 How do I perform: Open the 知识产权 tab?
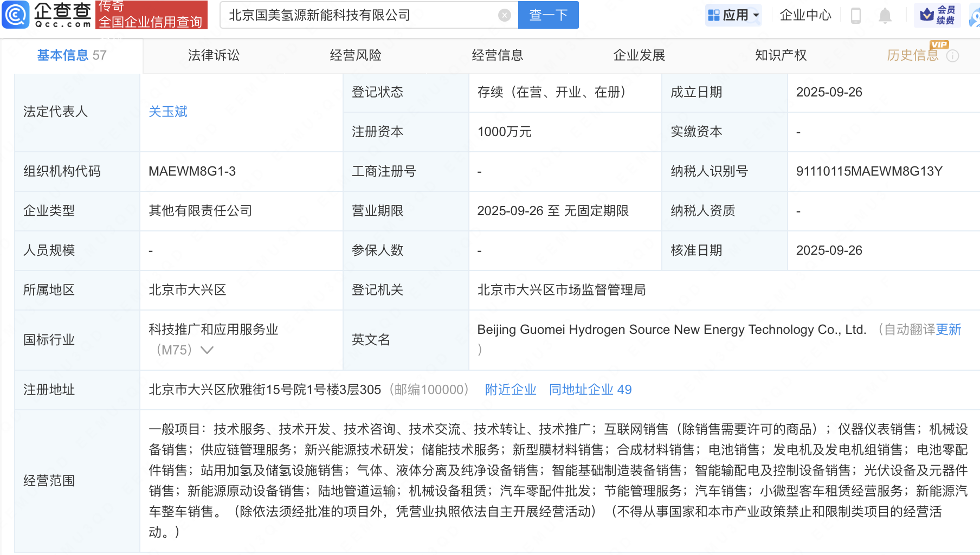781,55
